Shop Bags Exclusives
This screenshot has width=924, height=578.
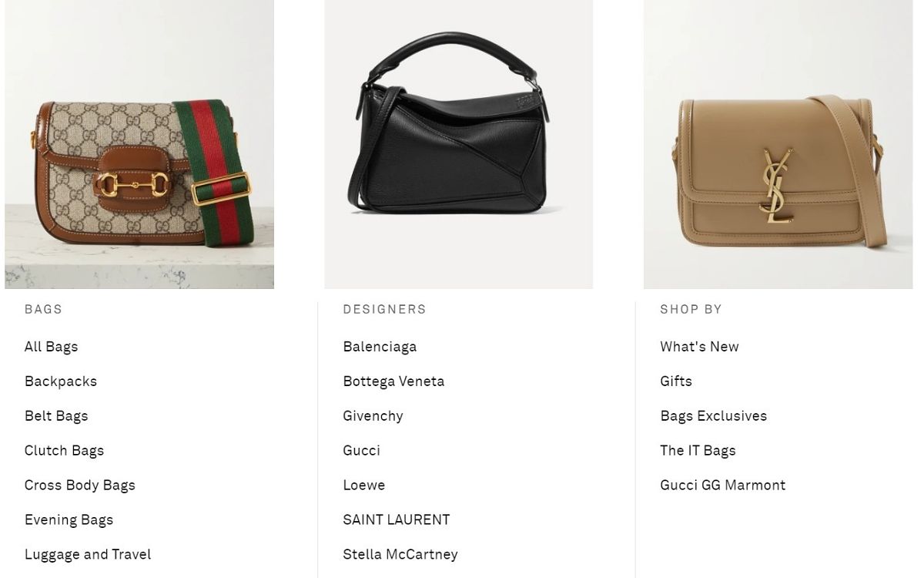pyautogui.click(x=713, y=416)
